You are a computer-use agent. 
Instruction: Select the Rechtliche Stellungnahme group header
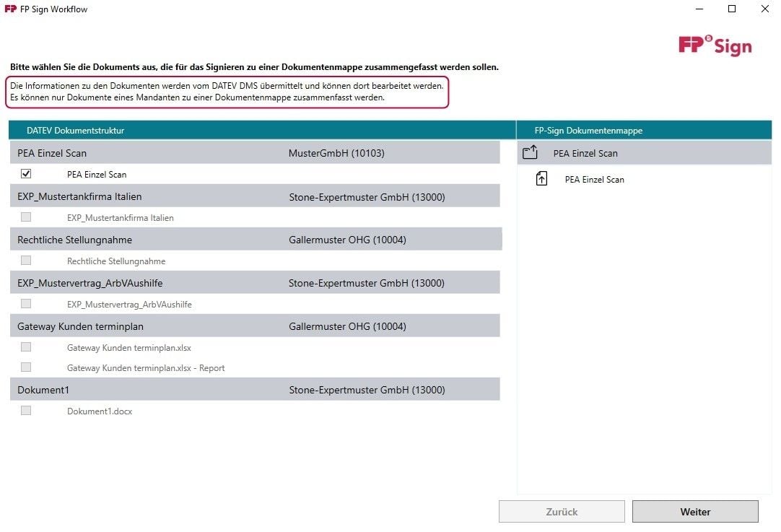coord(256,240)
